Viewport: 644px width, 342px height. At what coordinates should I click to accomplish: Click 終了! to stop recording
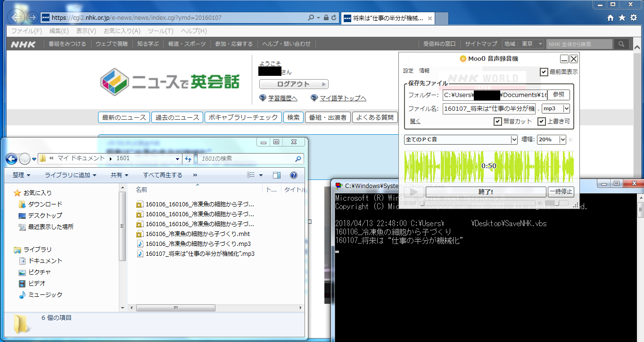coord(486,192)
